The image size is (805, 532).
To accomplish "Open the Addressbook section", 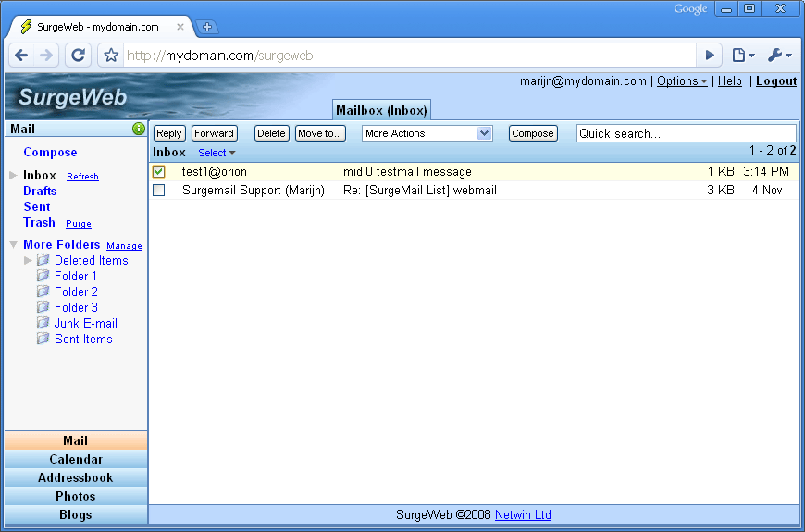I will pyautogui.click(x=76, y=477).
